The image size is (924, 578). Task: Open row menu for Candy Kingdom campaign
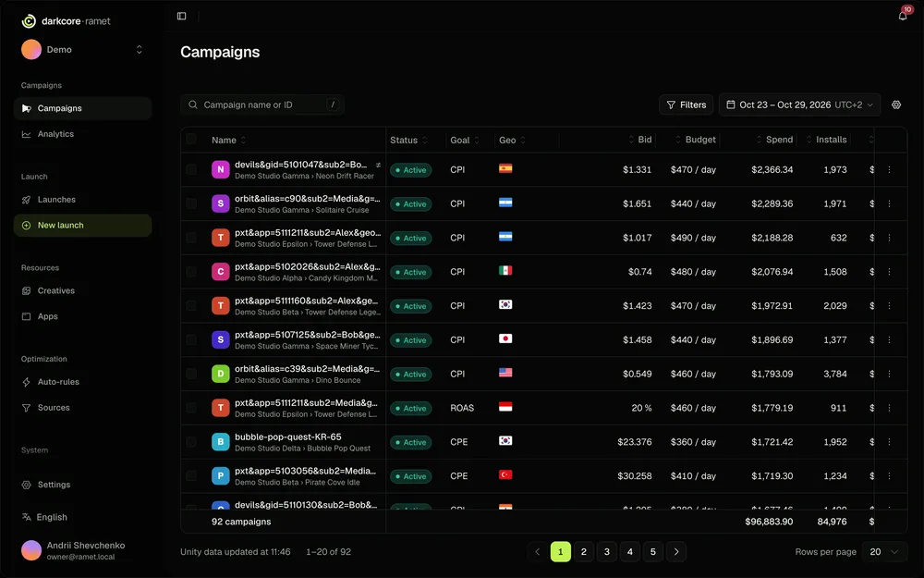point(889,272)
